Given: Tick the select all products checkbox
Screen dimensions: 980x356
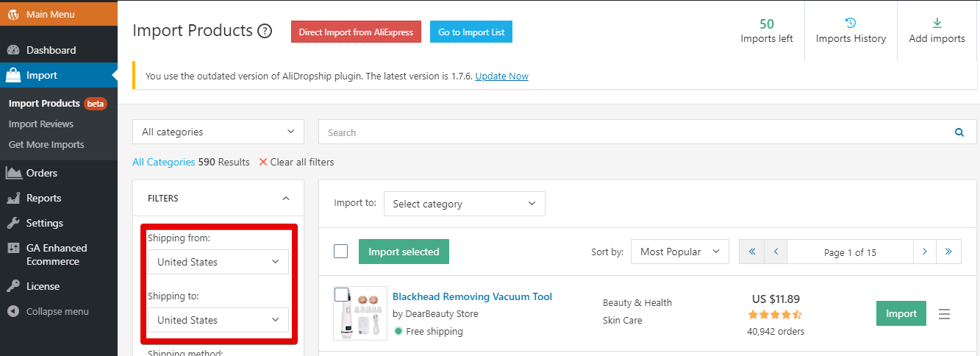Looking at the screenshot, I should click(340, 252).
